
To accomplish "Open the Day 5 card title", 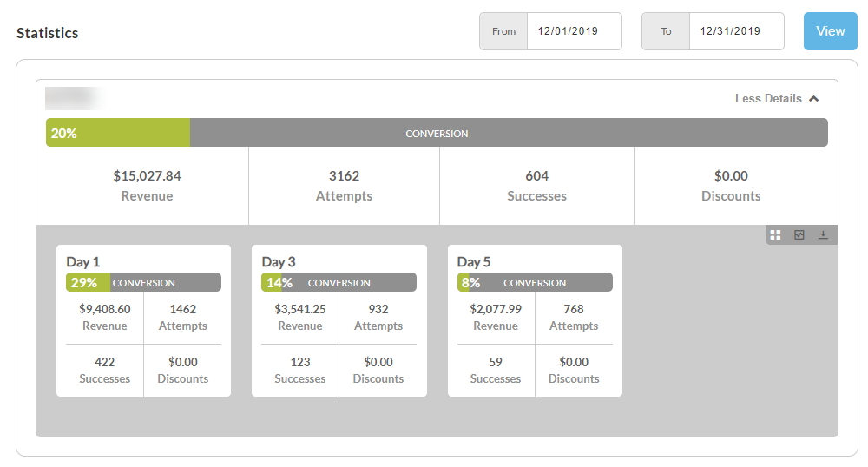I will 474,262.
